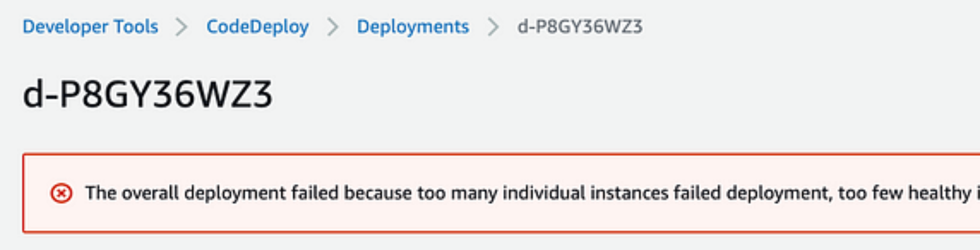This screenshot has width=980, height=250.
Task: Select the red-bordered error alert banner
Action: pyautogui.click(x=501, y=193)
